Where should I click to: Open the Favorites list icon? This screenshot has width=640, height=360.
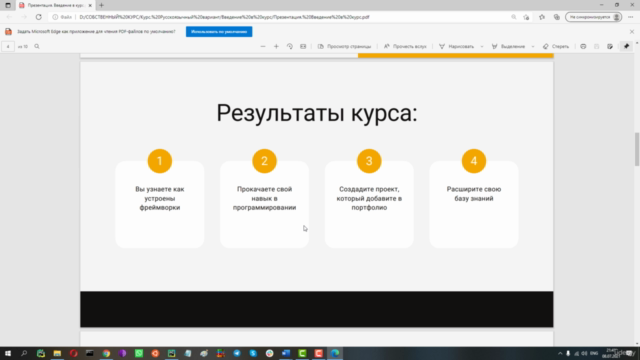[542, 17]
